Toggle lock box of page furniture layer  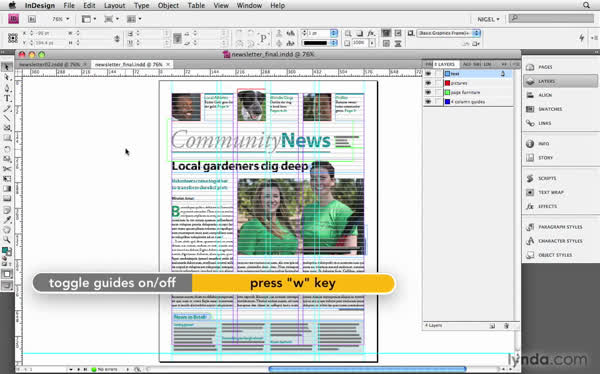click(x=438, y=92)
